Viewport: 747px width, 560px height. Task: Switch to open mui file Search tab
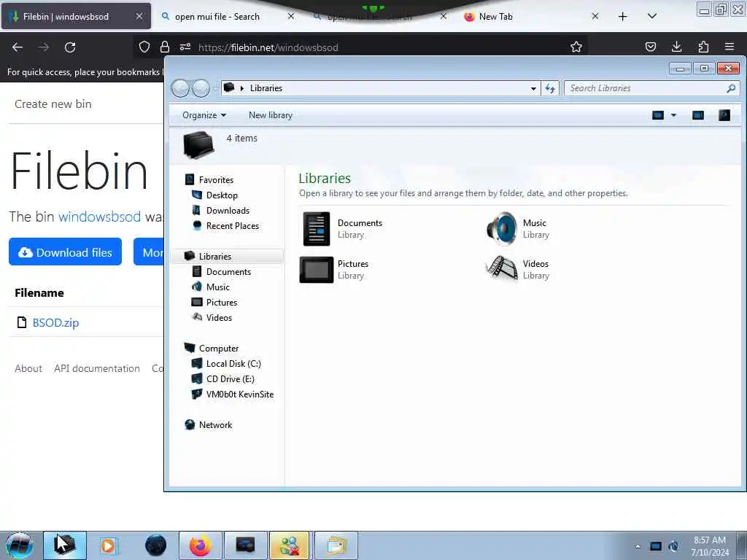[x=217, y=17]
